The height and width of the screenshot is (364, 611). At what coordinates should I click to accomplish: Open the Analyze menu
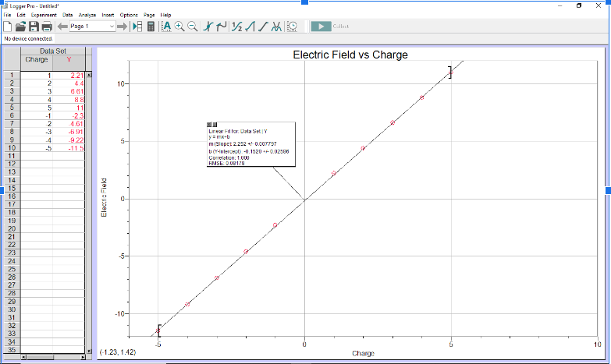pos(87,15)
